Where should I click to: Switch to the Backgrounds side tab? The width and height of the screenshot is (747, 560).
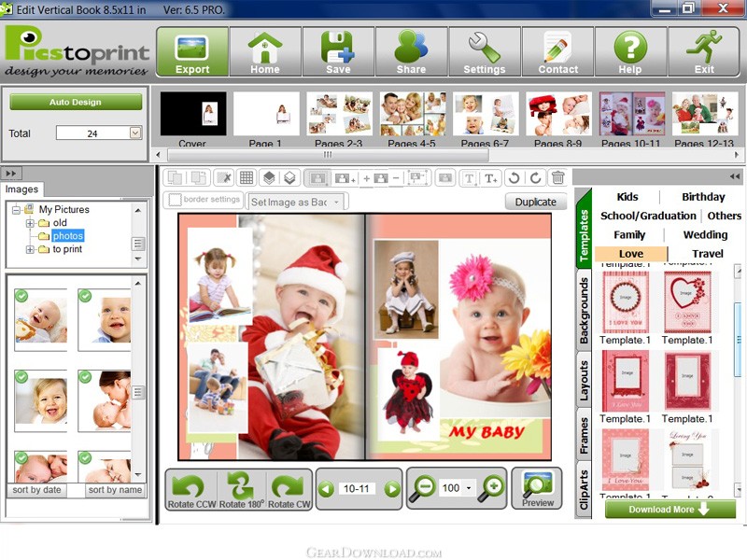click(x=584, y=311)
